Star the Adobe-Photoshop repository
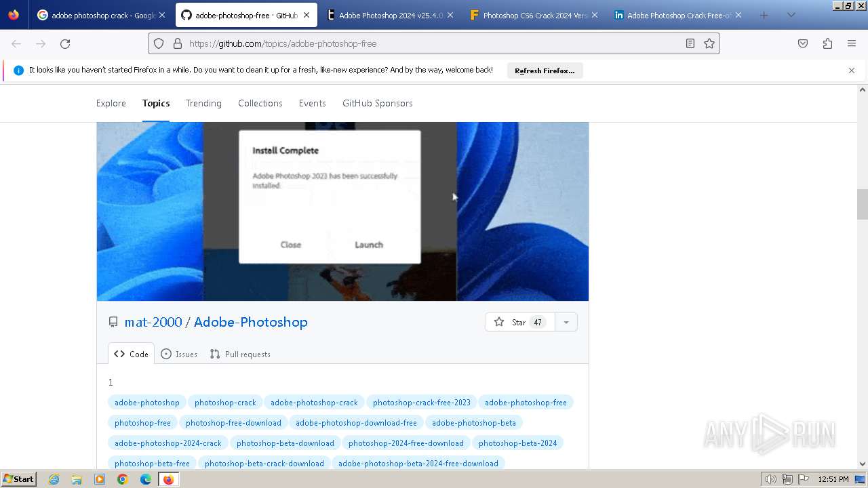The image size is (868, 488). pos(520,322)
